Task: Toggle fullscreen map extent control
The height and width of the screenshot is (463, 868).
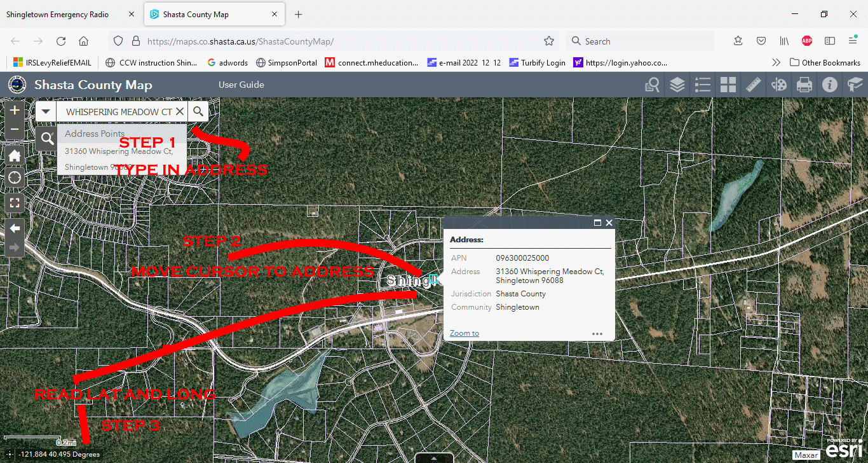Action: [x=14, y=203]
